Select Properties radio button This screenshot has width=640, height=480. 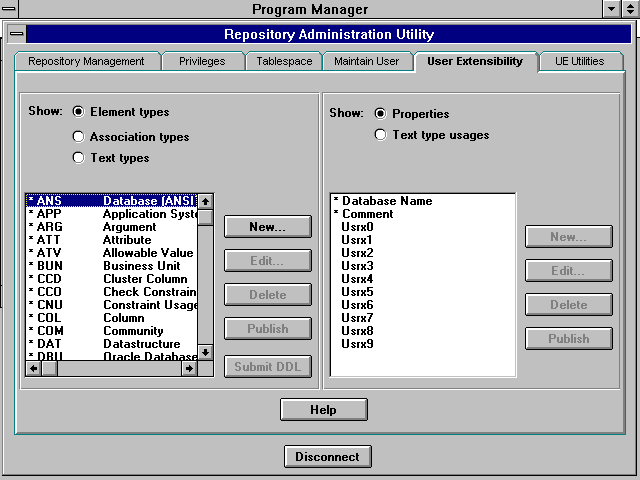click(x=381, y=114)
